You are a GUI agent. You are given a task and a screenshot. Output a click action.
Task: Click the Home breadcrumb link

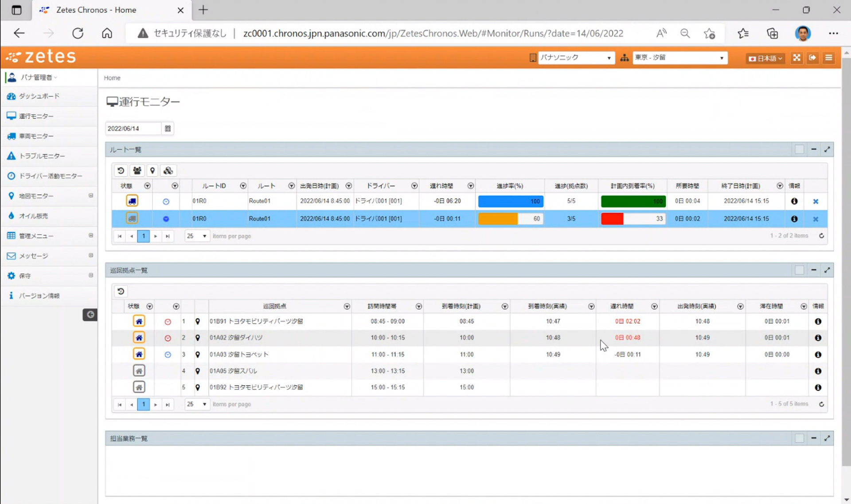coord(112,78)
